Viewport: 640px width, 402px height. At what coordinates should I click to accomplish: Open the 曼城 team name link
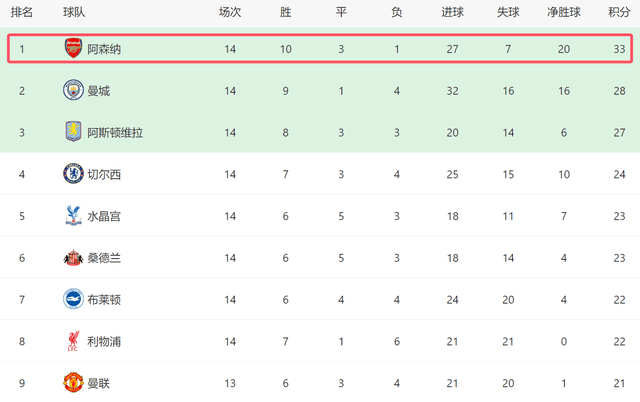click(99, 90)
